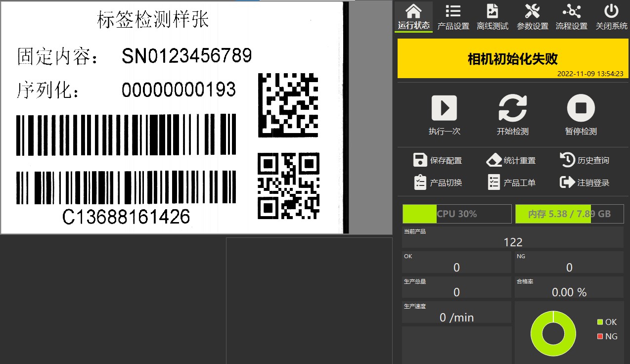Click the 执行一次 play icon
Viewport: 630px width, 364px height.
pos(444,108)
